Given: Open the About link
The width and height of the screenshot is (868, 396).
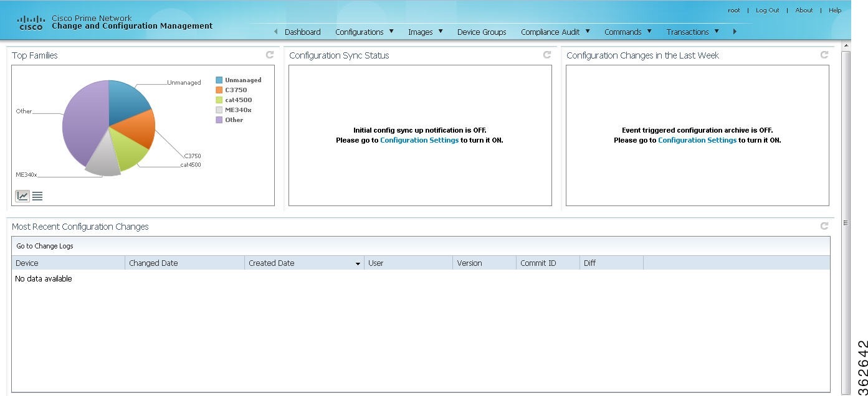Looking at the screenshot, I should pos(804,10).
